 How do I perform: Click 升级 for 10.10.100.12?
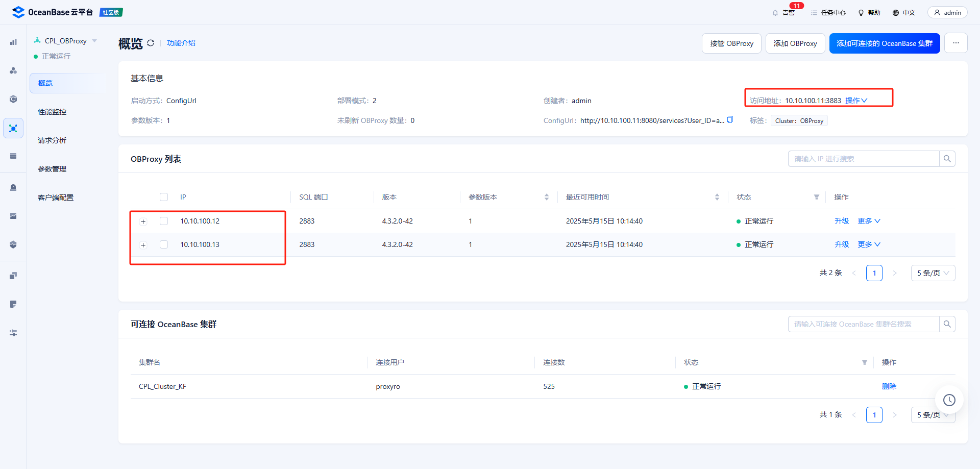[842, 221]
